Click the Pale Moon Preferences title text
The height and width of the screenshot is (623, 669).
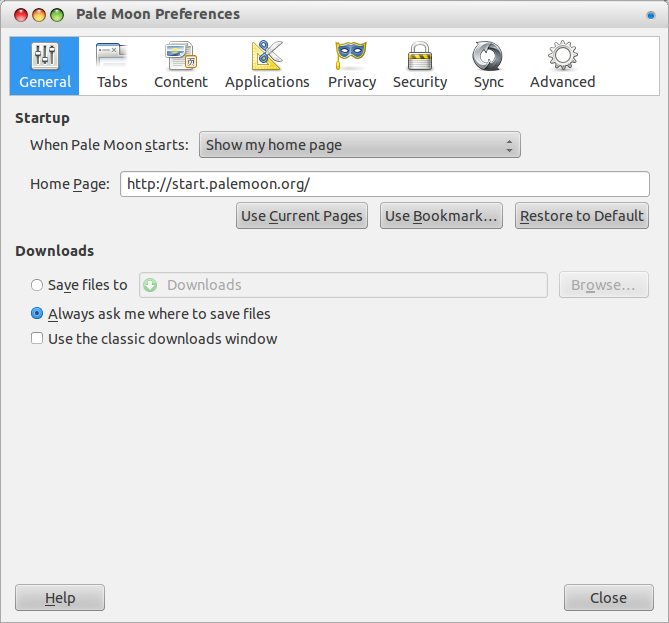[158, 14]
